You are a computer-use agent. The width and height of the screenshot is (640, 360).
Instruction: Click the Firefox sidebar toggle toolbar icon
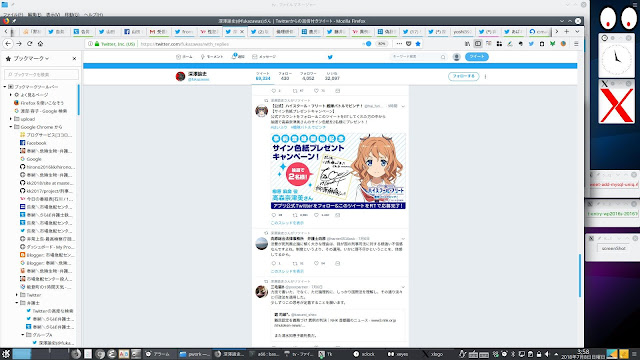point(478,44)
